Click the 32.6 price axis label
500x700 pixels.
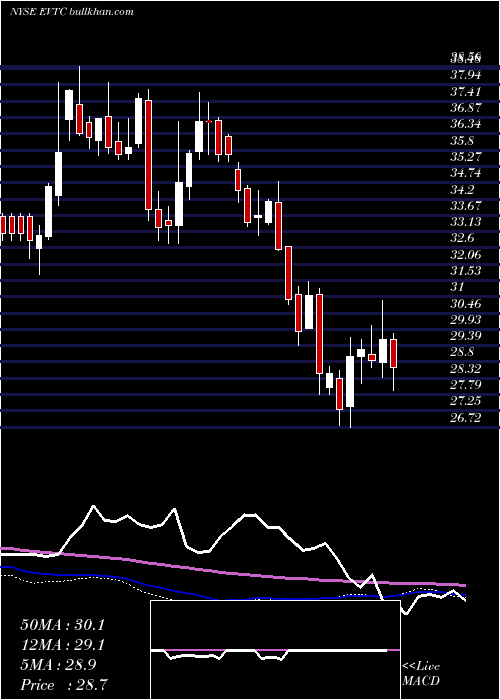(462, 238)
